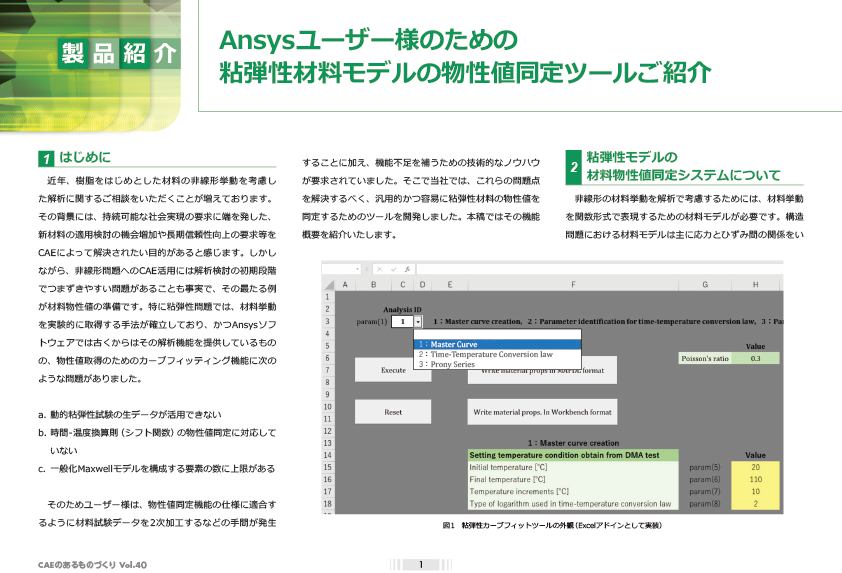842x573 pixels.
Task: Click 'Type of logarithm used in time-temperature conversion law' cell
Action: coord(573,504)
